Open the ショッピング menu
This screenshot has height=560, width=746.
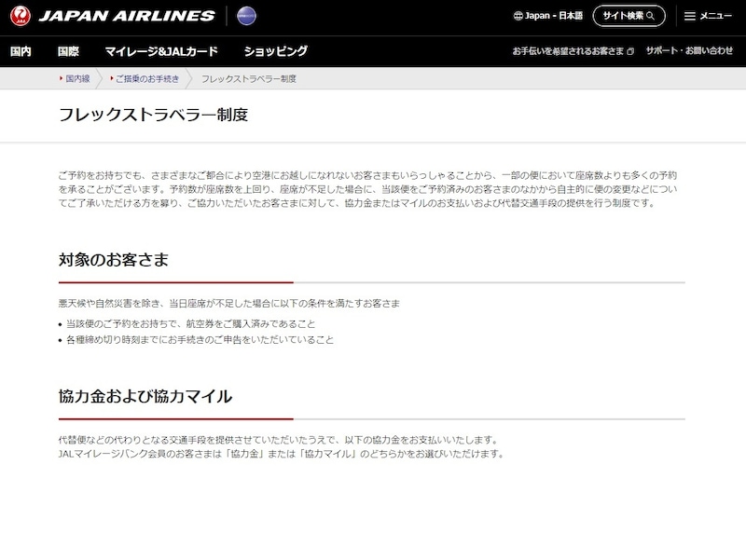[275, 51]
